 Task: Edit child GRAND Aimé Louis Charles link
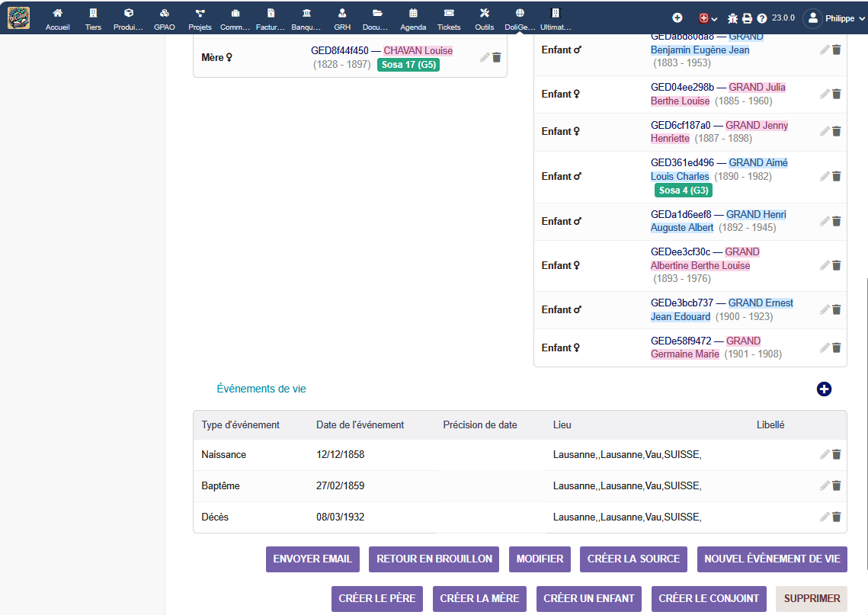[824, 177]
